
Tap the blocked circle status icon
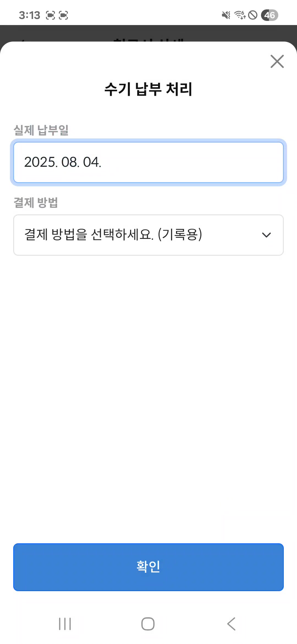click(253, 15)
